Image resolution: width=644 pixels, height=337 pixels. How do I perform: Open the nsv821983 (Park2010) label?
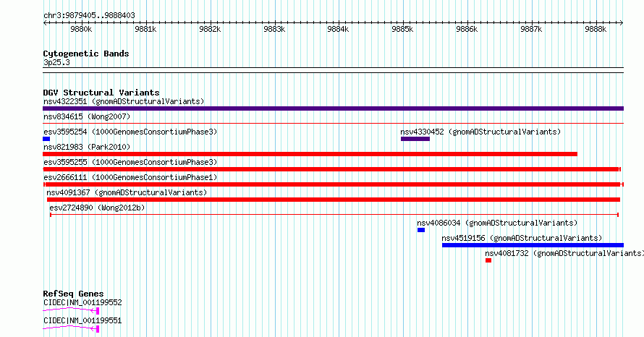tap(87, 147)
